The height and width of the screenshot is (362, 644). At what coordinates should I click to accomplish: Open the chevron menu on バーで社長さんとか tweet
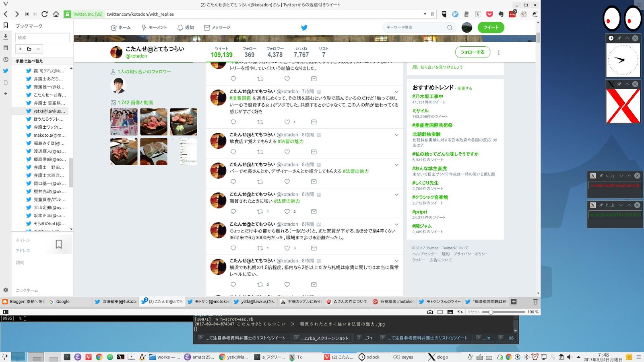[396, 165]
